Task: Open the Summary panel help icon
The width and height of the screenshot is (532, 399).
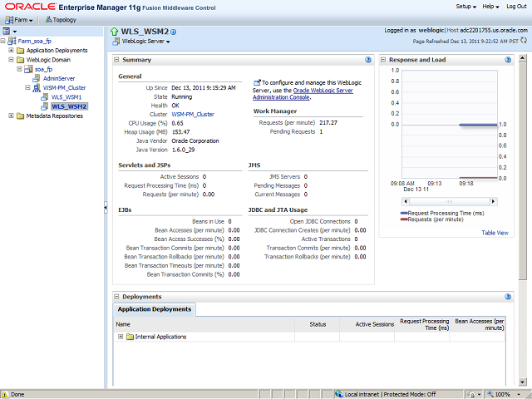Action: click(368, 60)
